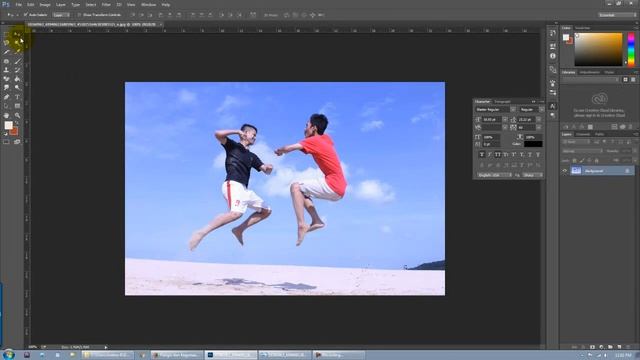Screen dimensions: 640x360
Task: Open the Window menu
Action: 148,4
